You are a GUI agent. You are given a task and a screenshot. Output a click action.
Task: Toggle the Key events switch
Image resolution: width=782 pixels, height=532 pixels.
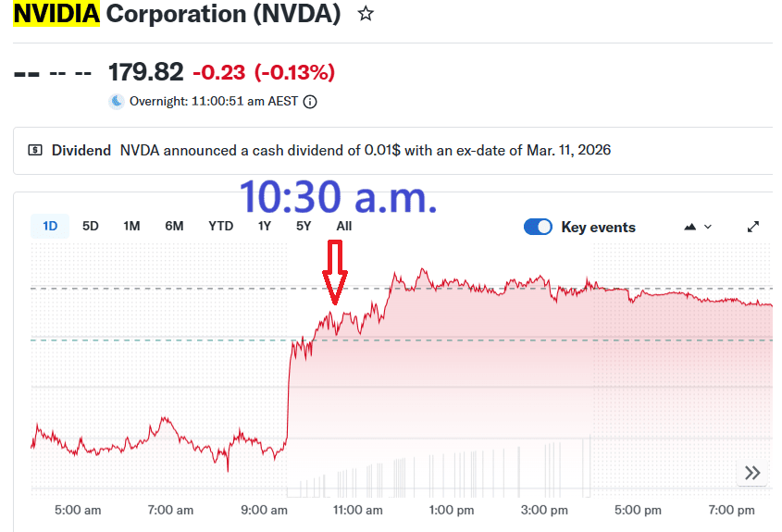coord(538,227)
